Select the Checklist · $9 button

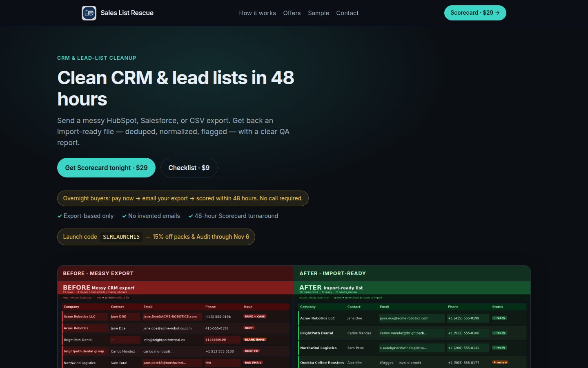pos(189,168)
